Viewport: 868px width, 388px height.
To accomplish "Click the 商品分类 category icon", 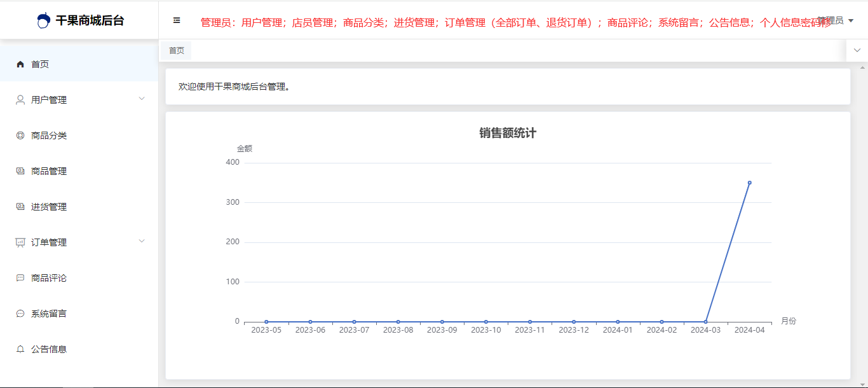I will tap(20, 135).
